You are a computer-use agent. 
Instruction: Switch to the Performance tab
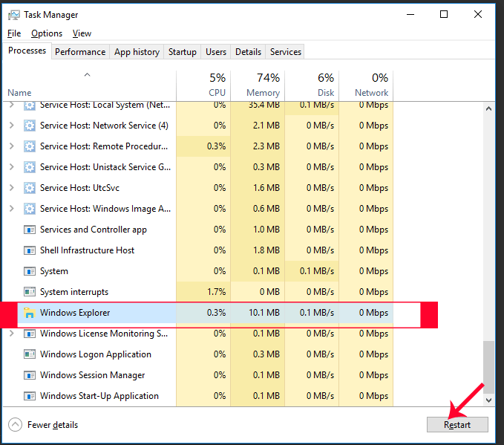(x=80, y=52)
